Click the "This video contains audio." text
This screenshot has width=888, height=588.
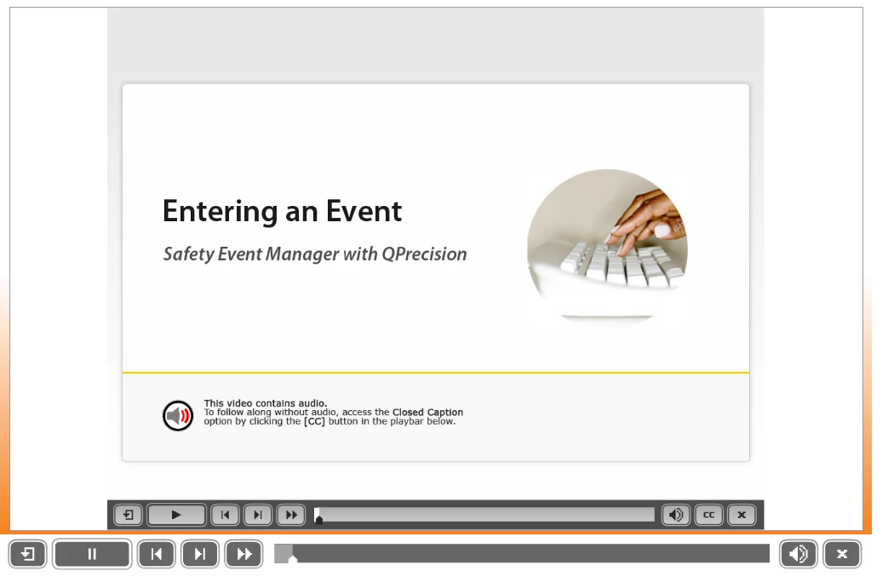(265, 403)
